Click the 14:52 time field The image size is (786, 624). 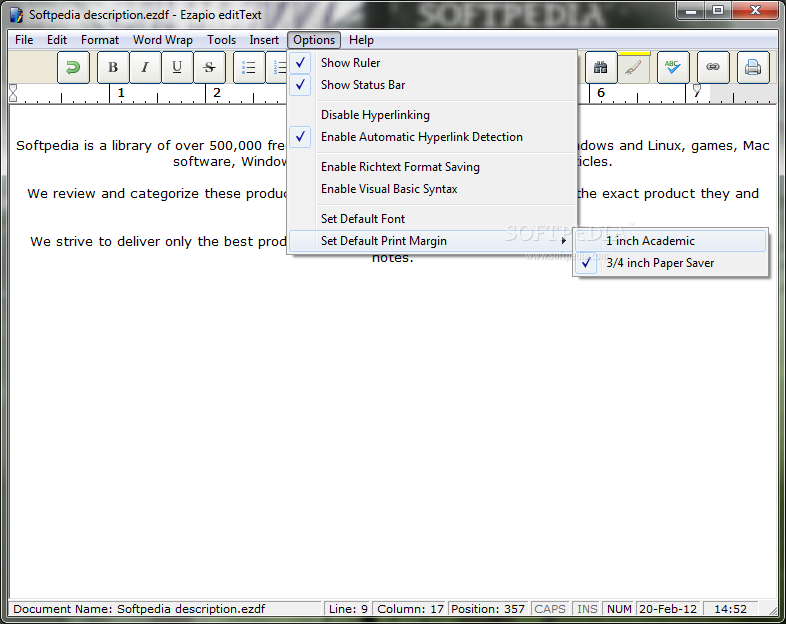click(730, 609)
